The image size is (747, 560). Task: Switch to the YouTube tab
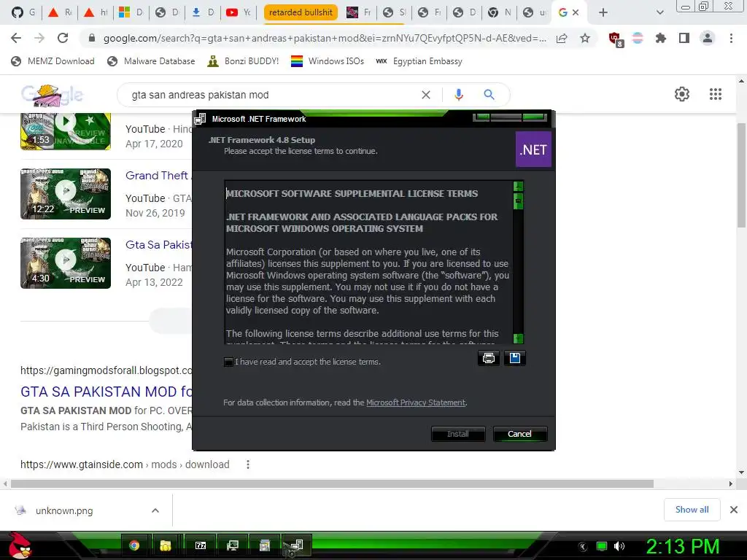[239, 12]
